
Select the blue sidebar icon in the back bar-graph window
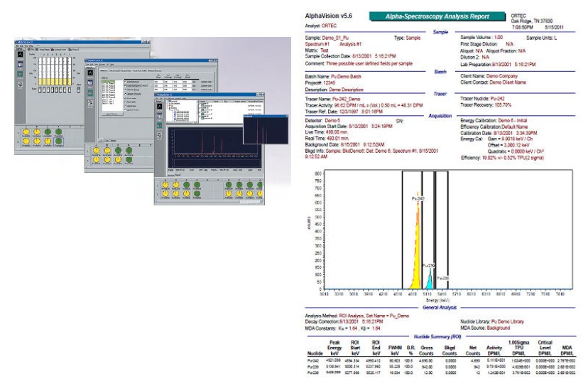21,64
